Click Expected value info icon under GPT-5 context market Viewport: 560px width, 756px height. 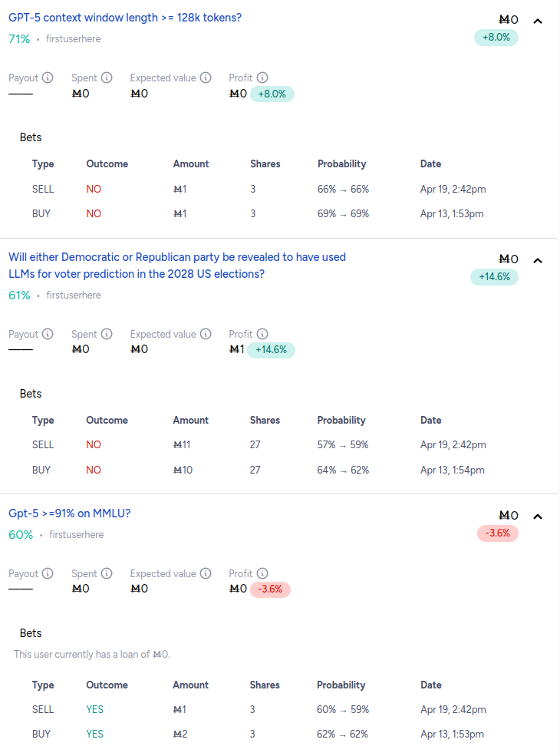coord(206,78)
